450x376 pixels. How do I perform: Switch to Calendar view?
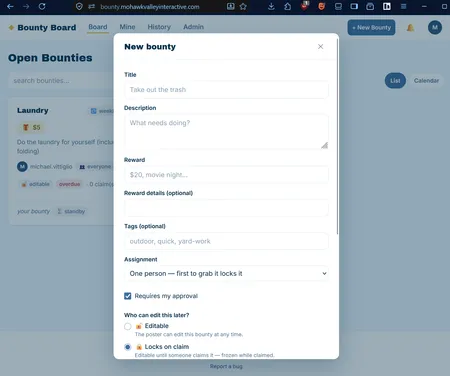[426, 81]
